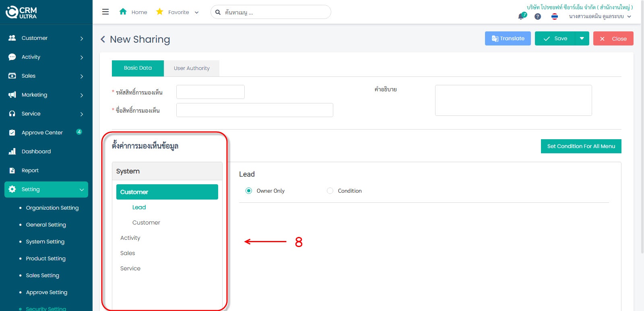This screenshot has width=644, height=311.
Task: Expand the Favorite dropdown chevron
Action: [197, 12]
